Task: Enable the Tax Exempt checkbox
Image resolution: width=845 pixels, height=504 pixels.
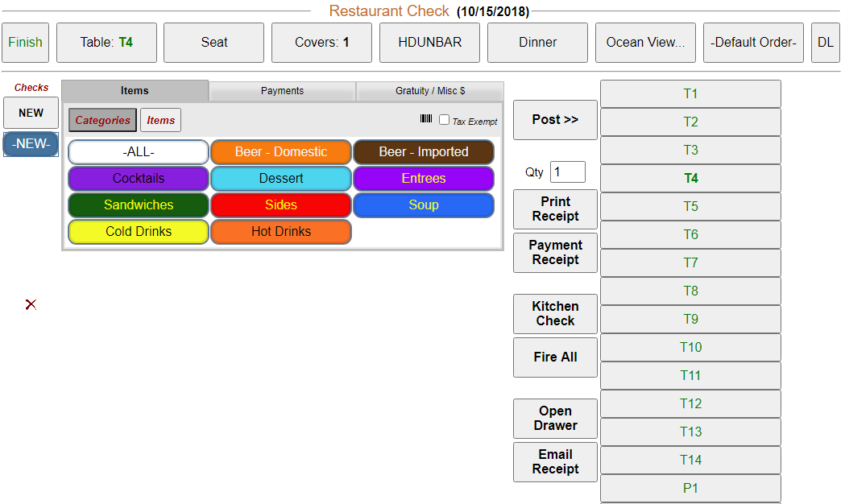Action: 444,120
